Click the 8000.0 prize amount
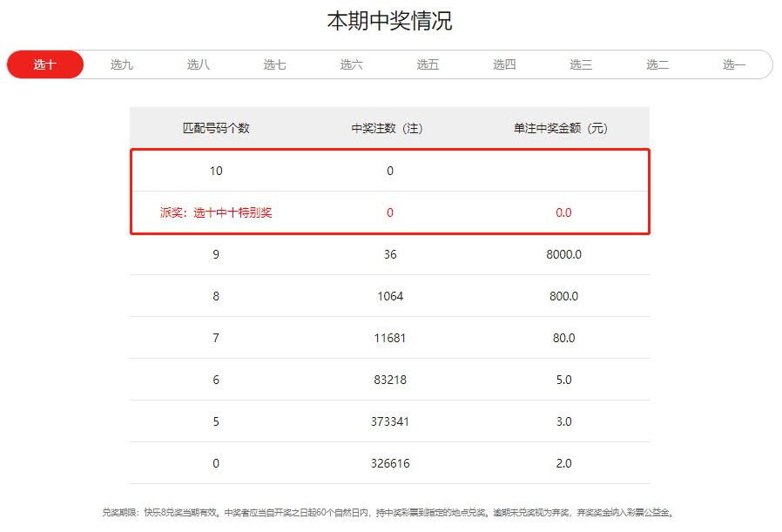The image size is (782, 532). [563, 254]
